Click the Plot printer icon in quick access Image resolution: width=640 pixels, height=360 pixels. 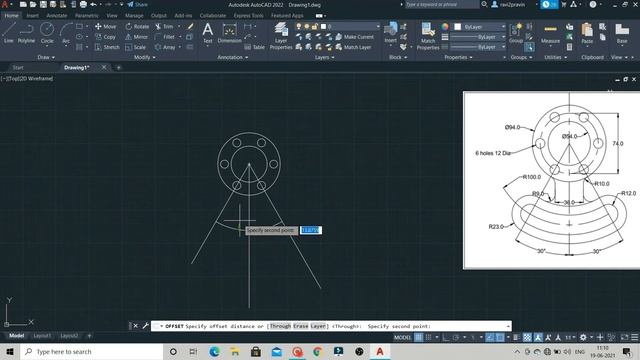point(83,4)
